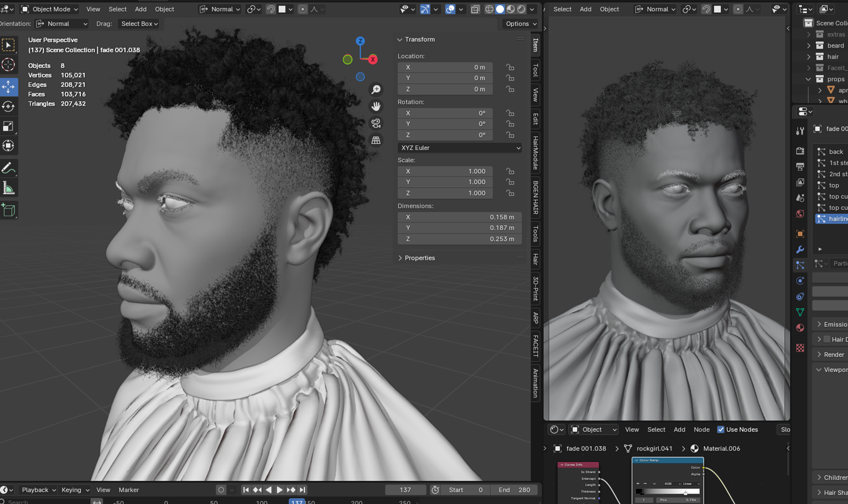Screen dimensions: 848x504
Task: Toggle proportional editing in main viewport
Action: coord(303,9)
